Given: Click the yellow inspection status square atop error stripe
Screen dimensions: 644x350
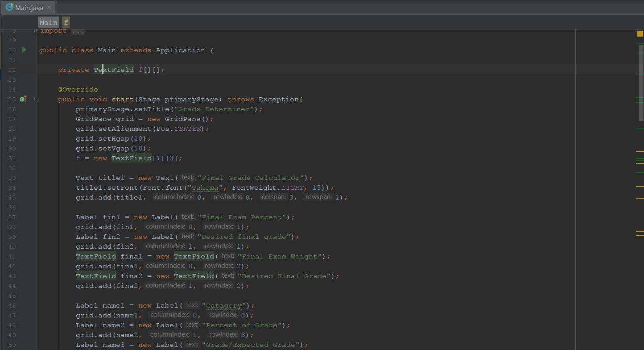Looking at the screenshot, I should pyautogui.click(x=640, y=33).
